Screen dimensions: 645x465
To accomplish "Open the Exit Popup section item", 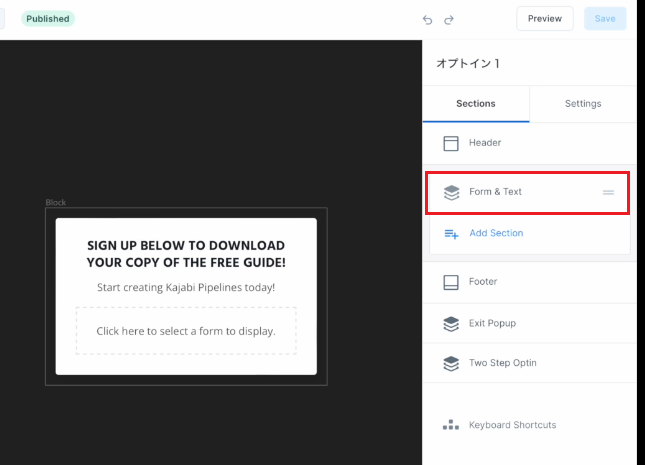I will (492, 324).
